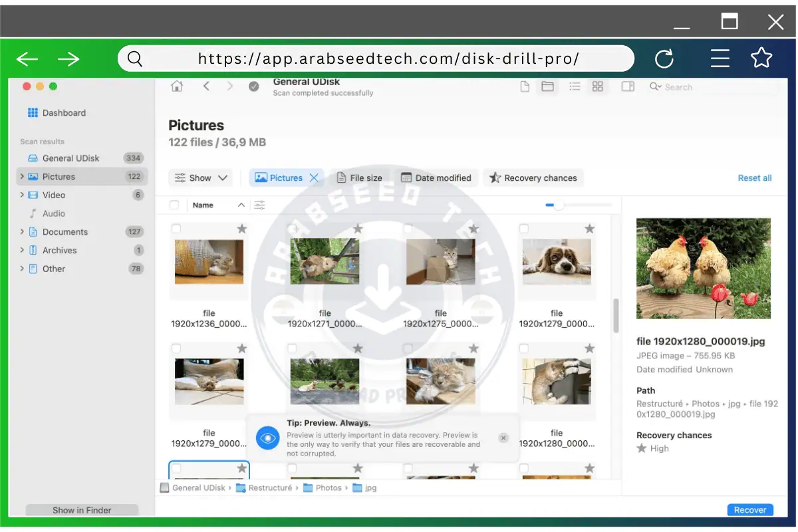798x532 pixels.
Task: Click the Reset all link
Action: point(754,178)
